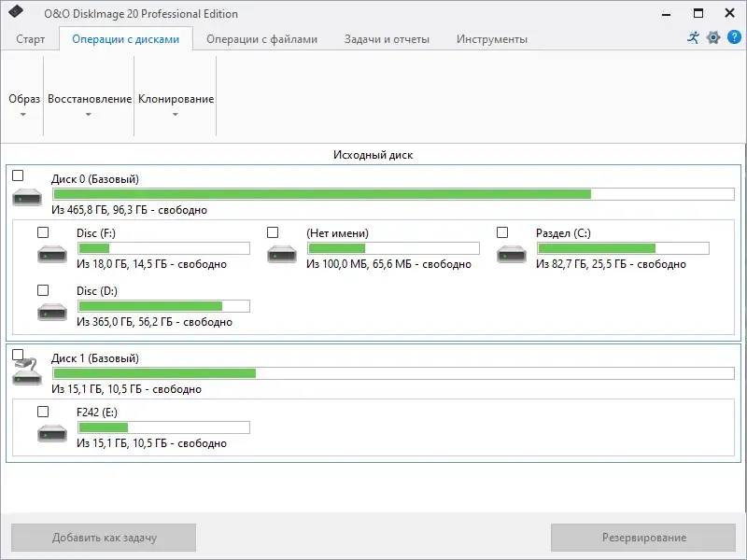Click the Disc (F:) partition drive icon
Viewport: 747px width, 560px height.
[52, 254]
